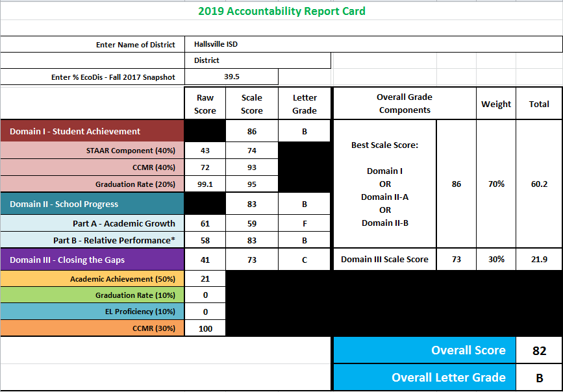Select Part A Academic Growth raw score 61
Screen dimensions: 563x392
205,223
